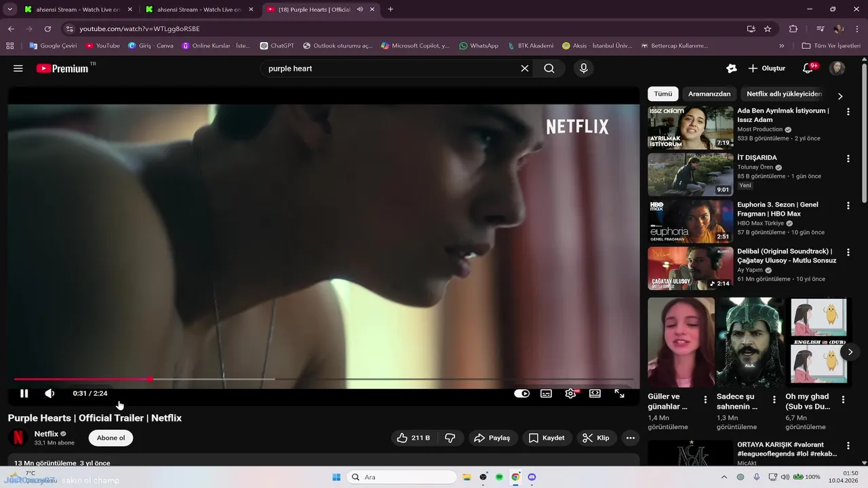Viewport: 868px width, 488px height.
Task: Click the icon left of Oluştur
Action: point(731,68)
